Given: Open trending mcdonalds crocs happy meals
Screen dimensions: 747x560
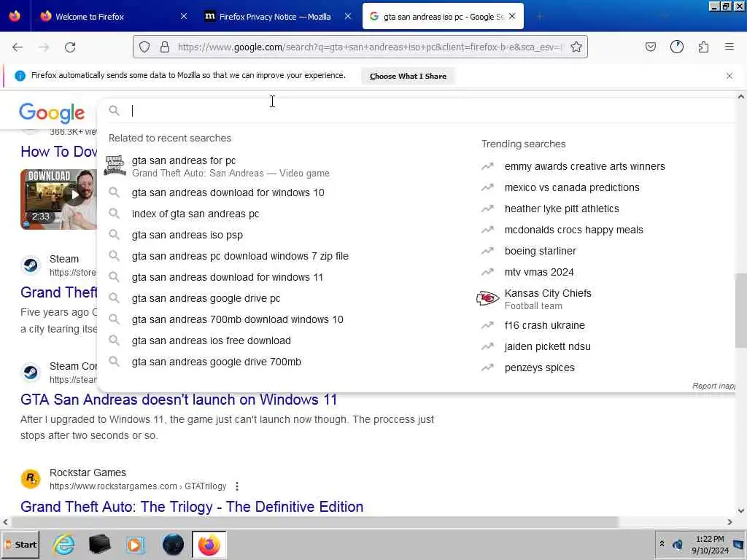Looking at the screenshot, I should [573, 230].
